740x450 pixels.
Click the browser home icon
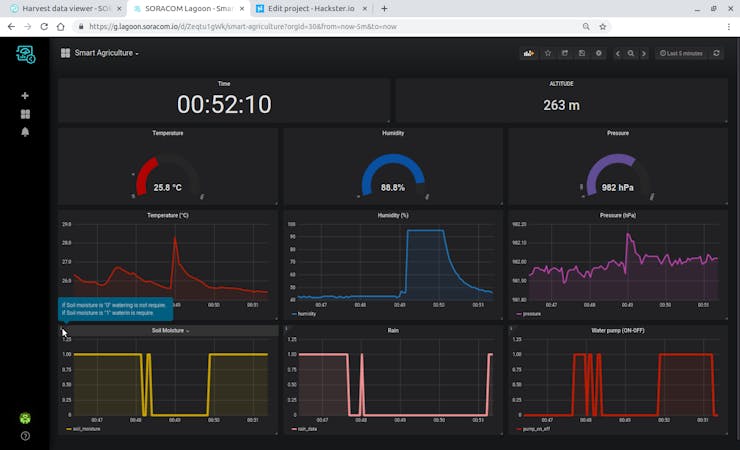[x=60, y=26]
